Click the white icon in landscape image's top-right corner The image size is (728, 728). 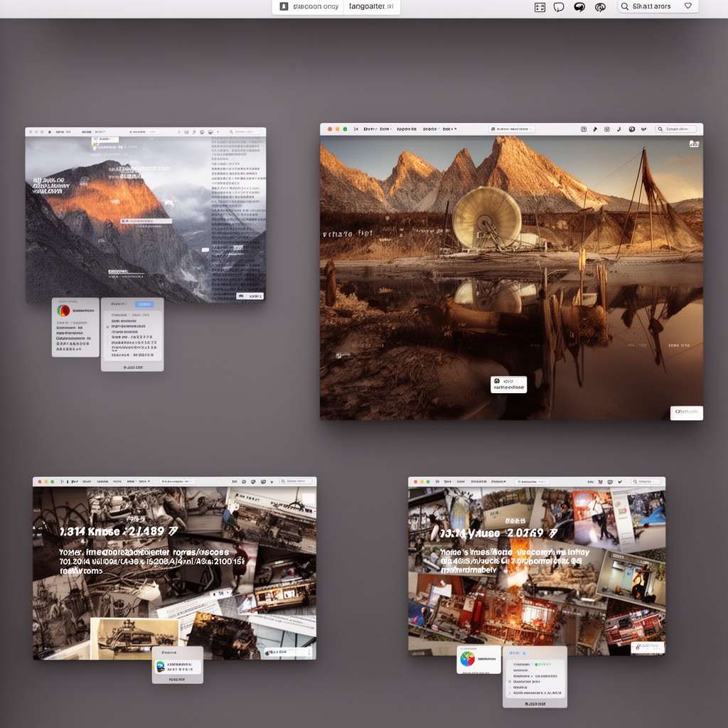[694, 144]
